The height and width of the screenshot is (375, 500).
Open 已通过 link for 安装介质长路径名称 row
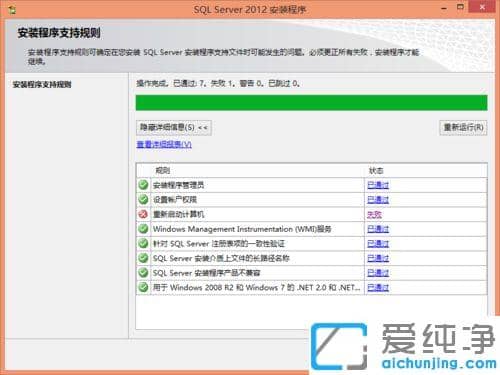coord(378,258)
